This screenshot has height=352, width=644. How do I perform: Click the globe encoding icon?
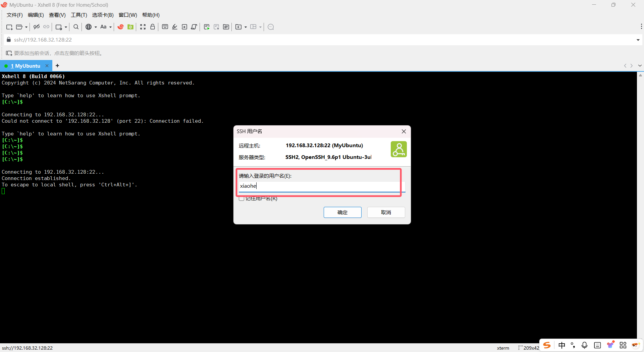coord(89,27)
